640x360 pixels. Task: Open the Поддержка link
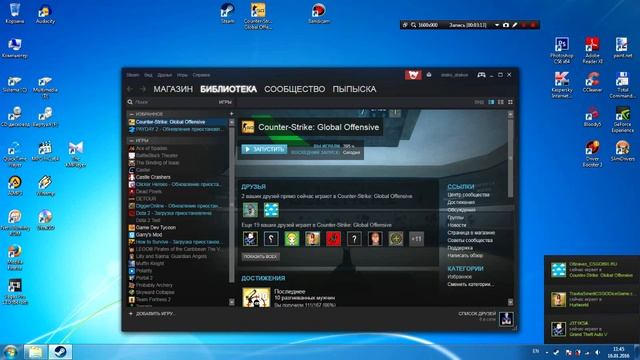tap(460, 248)
